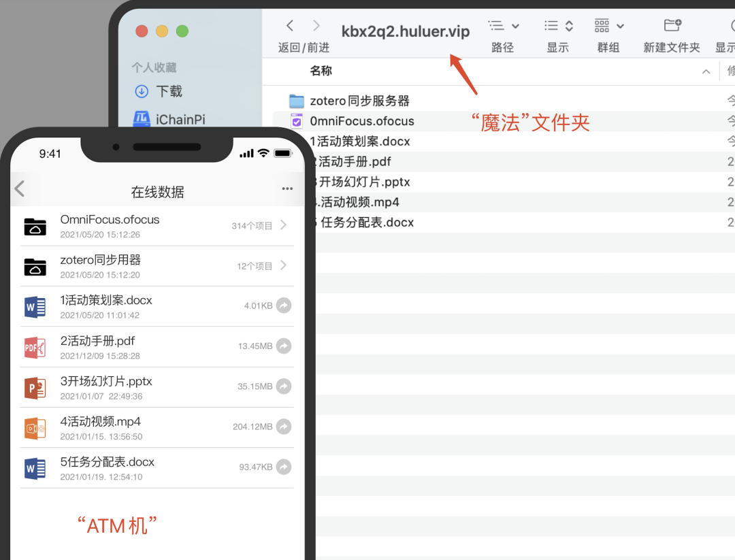The height and width of the screenshot is (560, 735).
Task: Open 2活动手册.pdf on the phone
Action: (x=157, y=347)
